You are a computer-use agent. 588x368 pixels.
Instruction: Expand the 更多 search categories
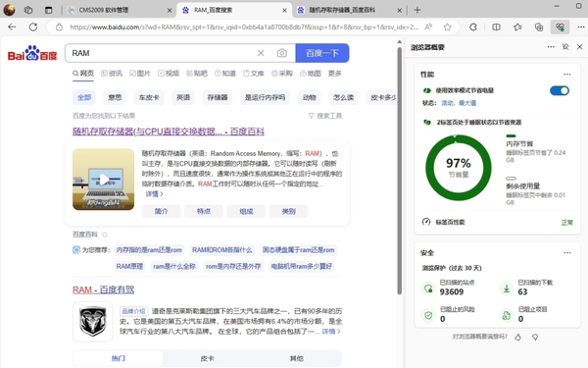[x=334, y=74]
